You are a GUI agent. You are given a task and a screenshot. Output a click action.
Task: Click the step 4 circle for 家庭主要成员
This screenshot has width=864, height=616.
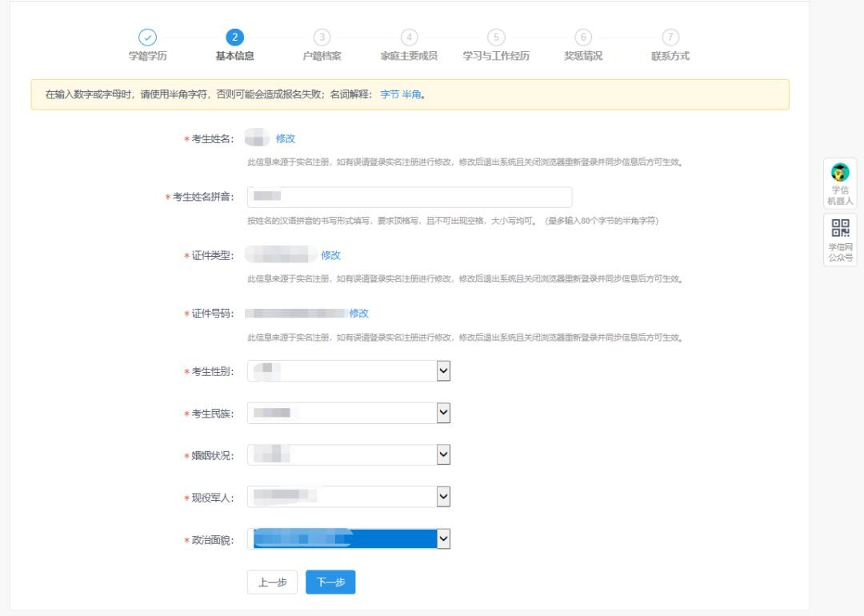click(x=409, y=37)
